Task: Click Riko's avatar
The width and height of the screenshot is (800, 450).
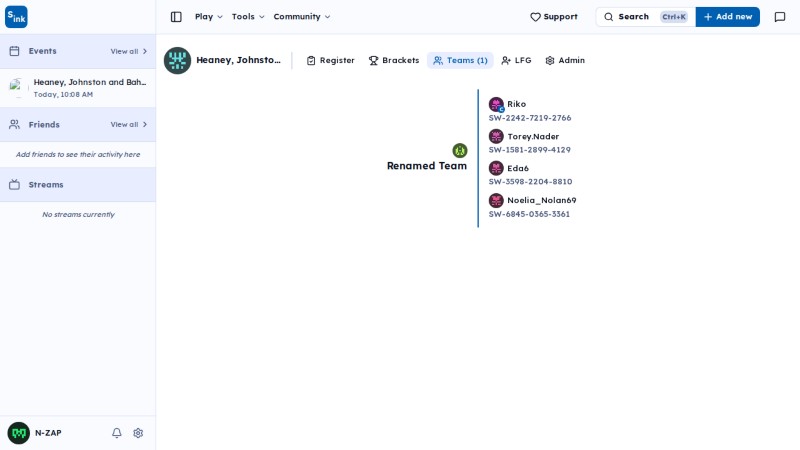Action: point(496,104)
